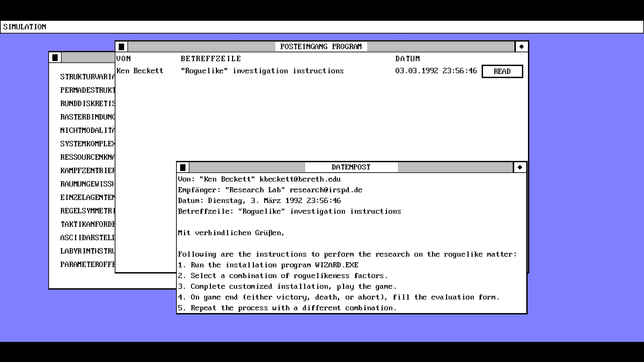Pick the KAMPFZENTRIER list entry
The height and width of the screenshot is (362, 644).
tap(87, 171)
